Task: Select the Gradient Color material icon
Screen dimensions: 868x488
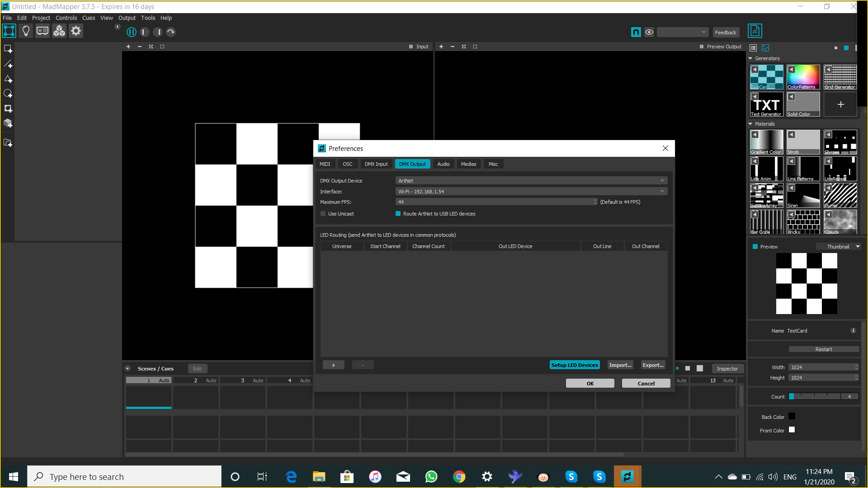Action: (x=767, y=142)
